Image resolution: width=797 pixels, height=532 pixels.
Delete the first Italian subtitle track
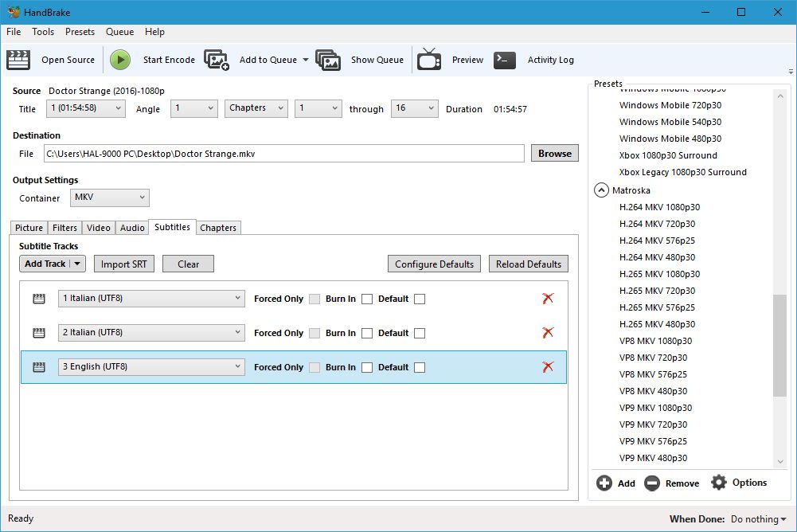pyautogui.click(x=548, y=299)
